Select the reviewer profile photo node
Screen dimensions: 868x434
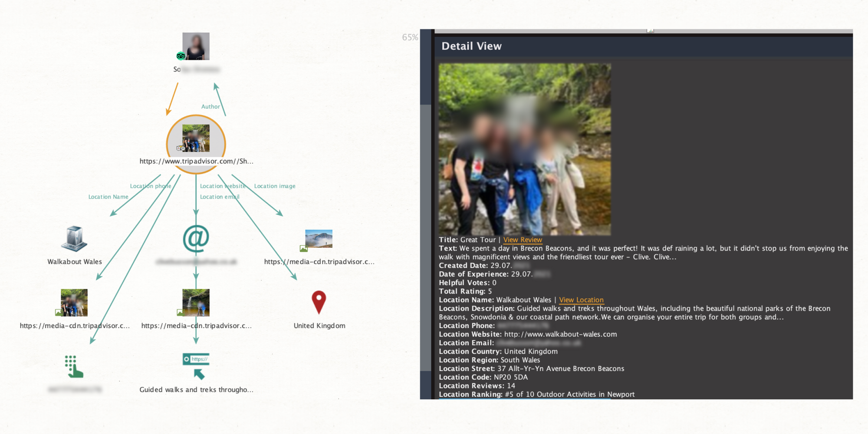pyautogui.click(x=196, y=46)
